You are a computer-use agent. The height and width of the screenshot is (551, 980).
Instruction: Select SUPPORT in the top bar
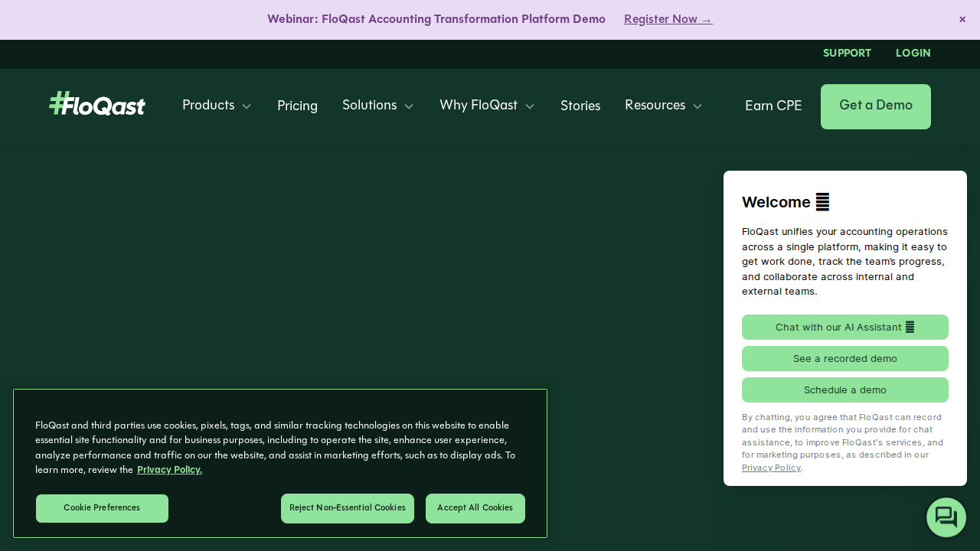pyautogui.click(x=847, y=54)
